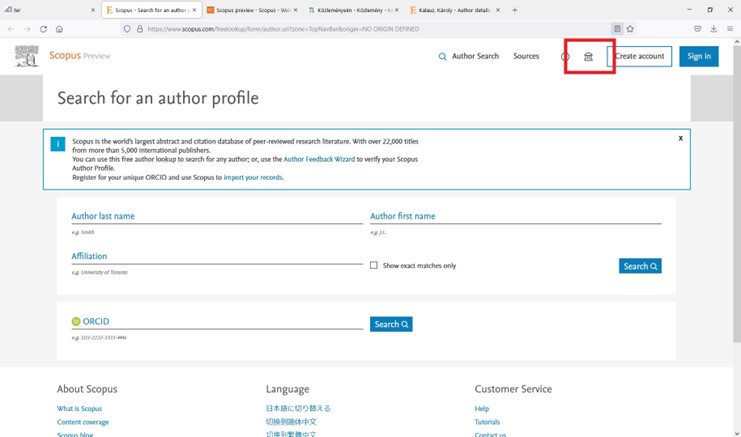Click the green ORCID logo icon
The height and width of the screenshot is (437, 741).
point(76,322)
